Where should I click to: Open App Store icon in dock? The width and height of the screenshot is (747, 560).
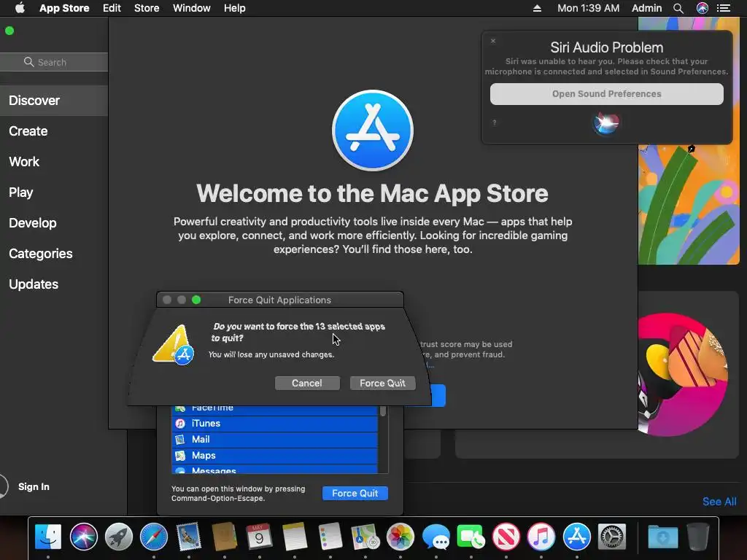(576, 537)
